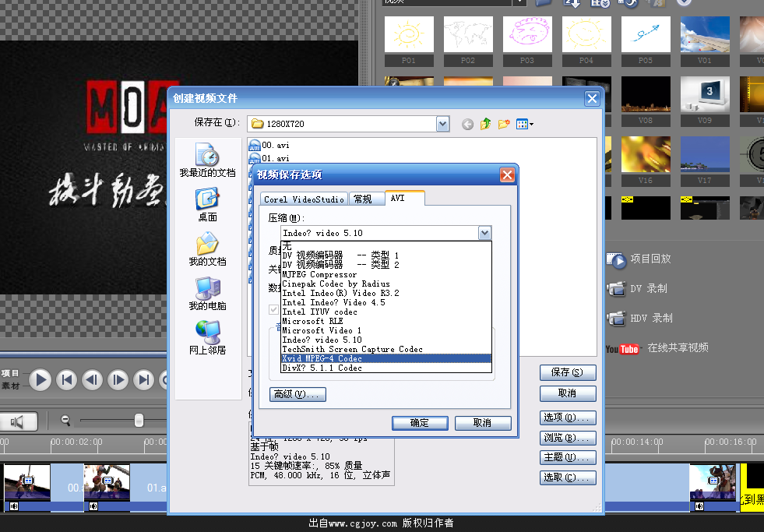Select the AVI tab
The image size is (764, 532).
click(x=404, y=198)
